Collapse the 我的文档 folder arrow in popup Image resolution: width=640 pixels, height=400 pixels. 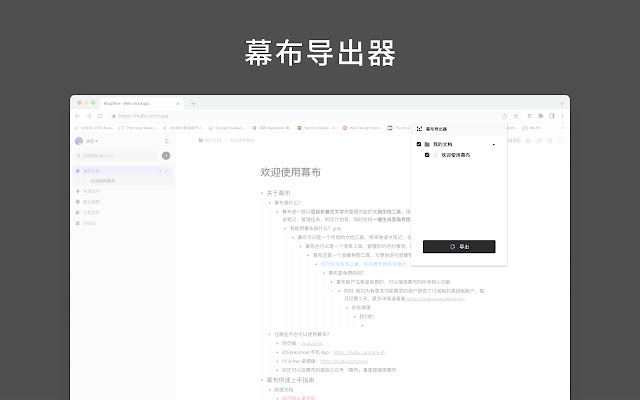click(494, 144)
